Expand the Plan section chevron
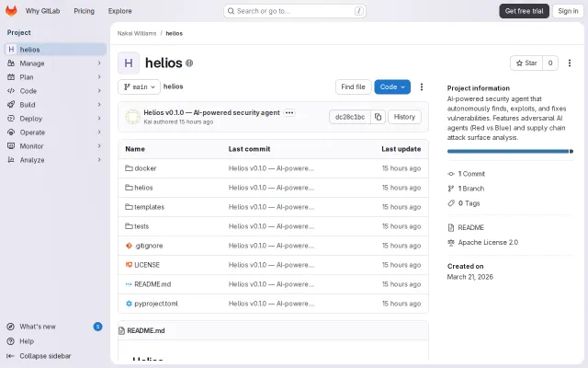This screenshot has height=368, width=588. (x=99, y=77)
